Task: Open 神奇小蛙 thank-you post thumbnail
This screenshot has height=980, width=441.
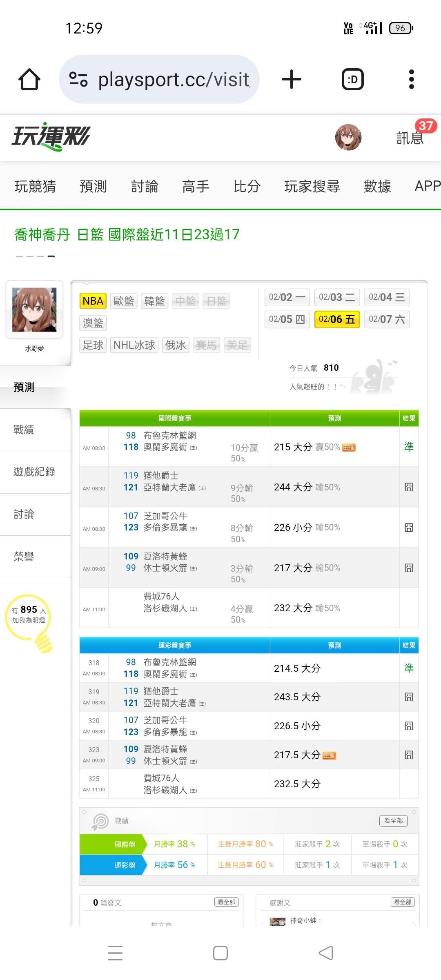Action: (278, 921)
